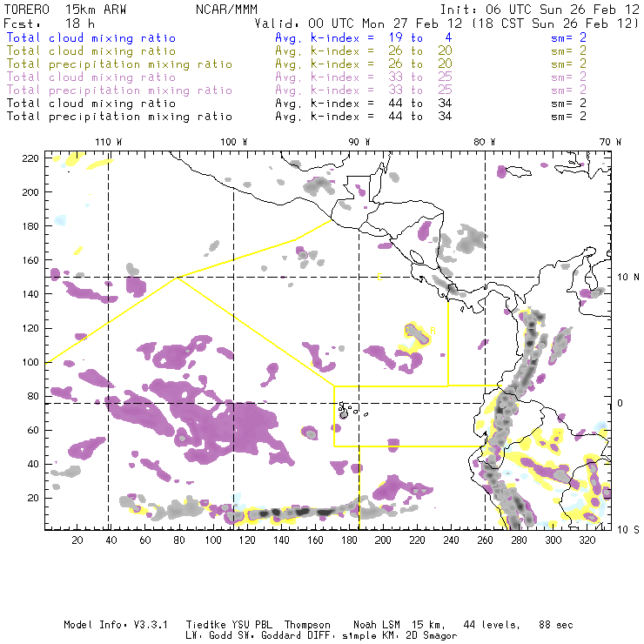
Task: Click the 'Model Info: V3.3.1' text
Action: coord(116,625)
